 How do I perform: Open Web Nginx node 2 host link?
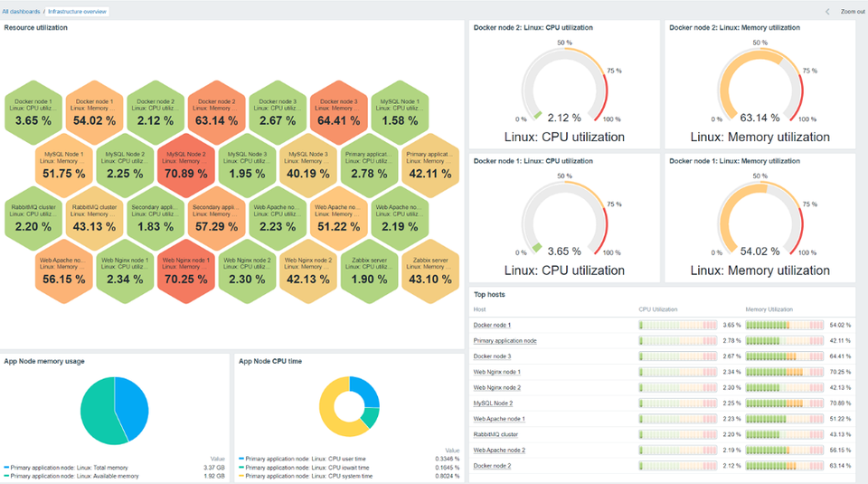pyautogui.click(x=497, y=387)
